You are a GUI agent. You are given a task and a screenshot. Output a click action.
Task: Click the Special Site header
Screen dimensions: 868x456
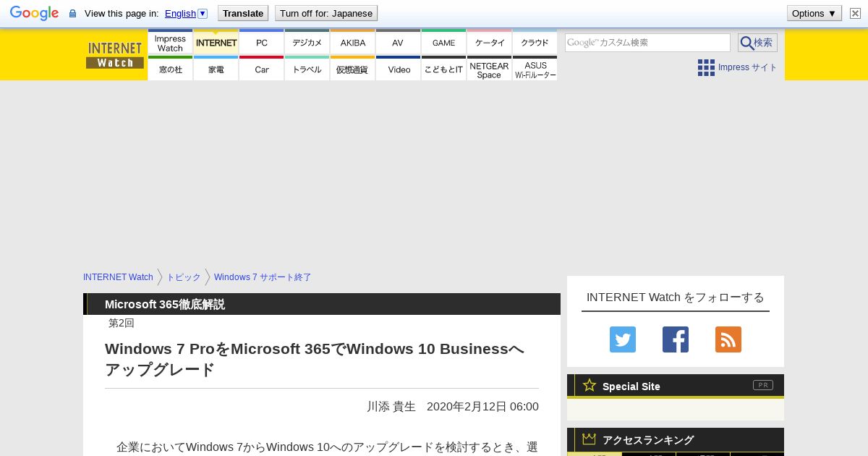[631, 387]
